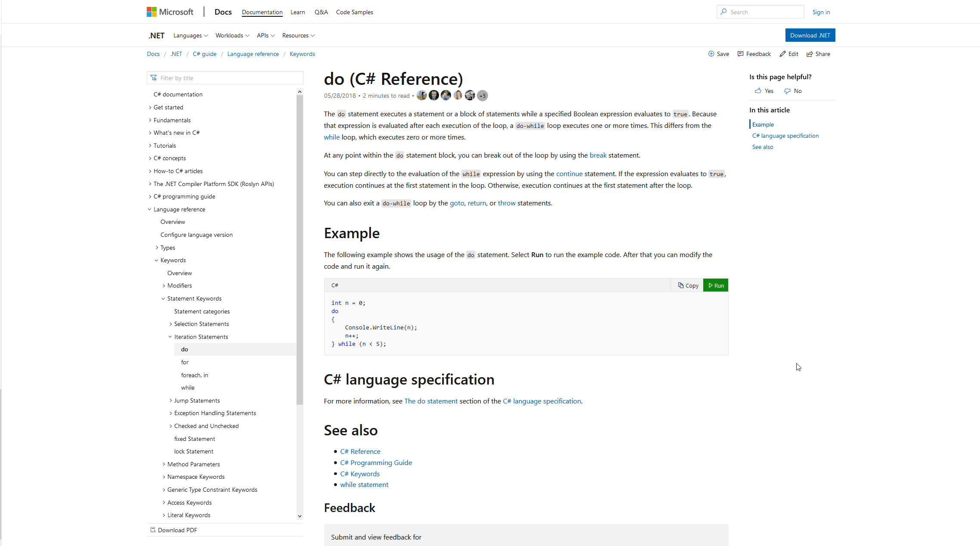Open the fifth contributor avatar
Screen dimensions: 980x546
pos(470,96)
